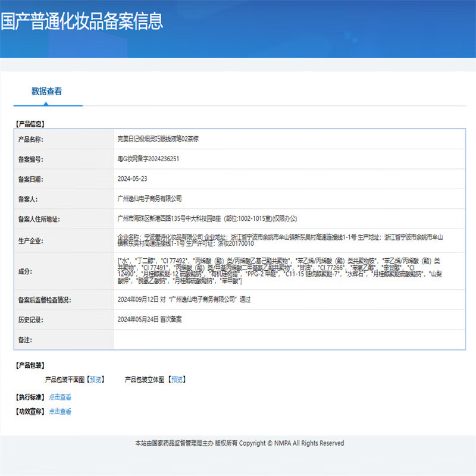This screenshot has width=476, height=476.
Task: Open 预览 link for 产品包装平面图
Action: click(96, 379)
